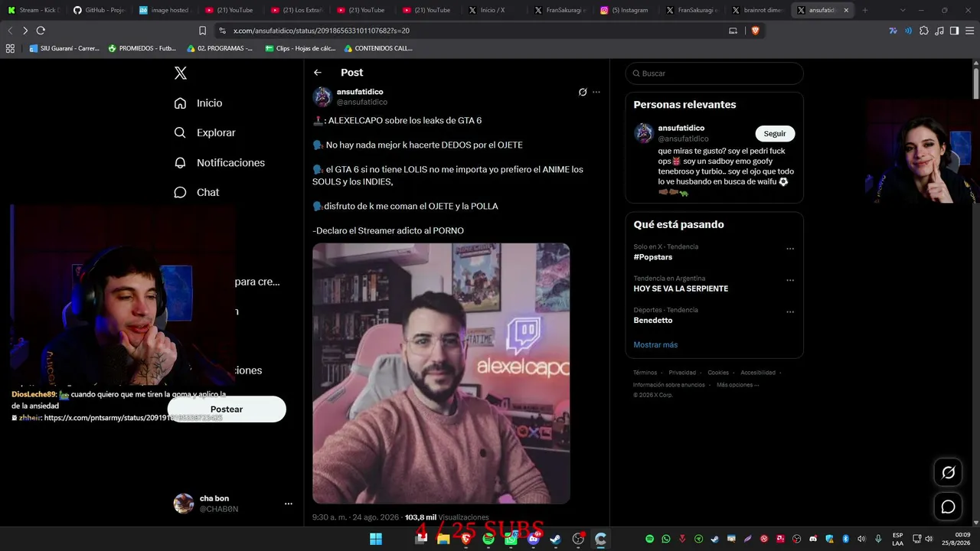The image size is (980, 551).
Task: Switch to the Stream - Kick tab
Action: click(x=34, y=10)
